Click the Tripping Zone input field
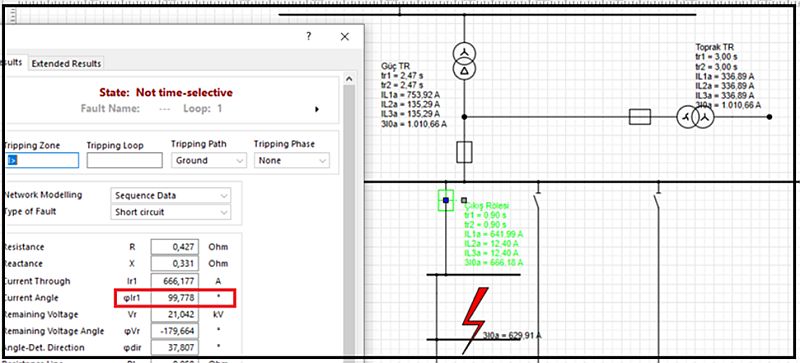The image size is (800, 363). click(x=41, y=160)
